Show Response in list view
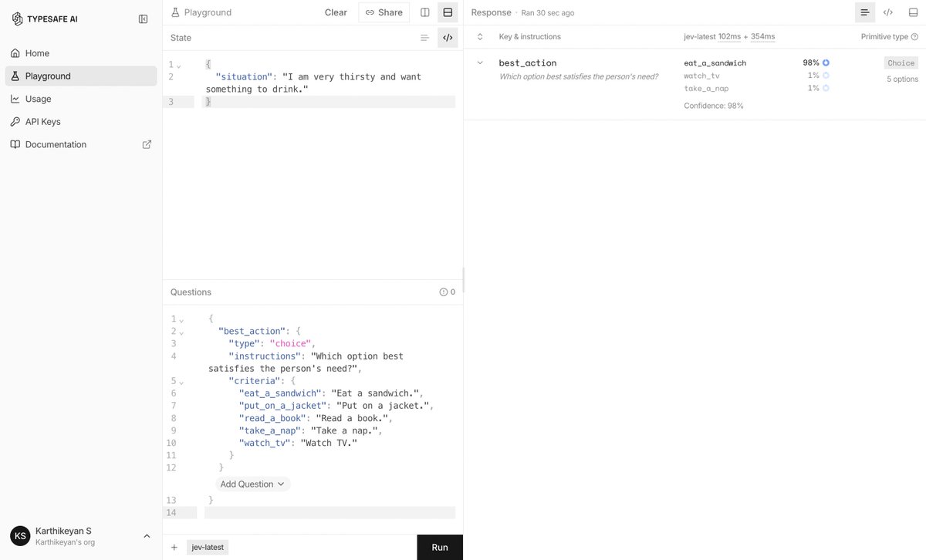This screenshot has width=926, height=560. click(865, 12)
